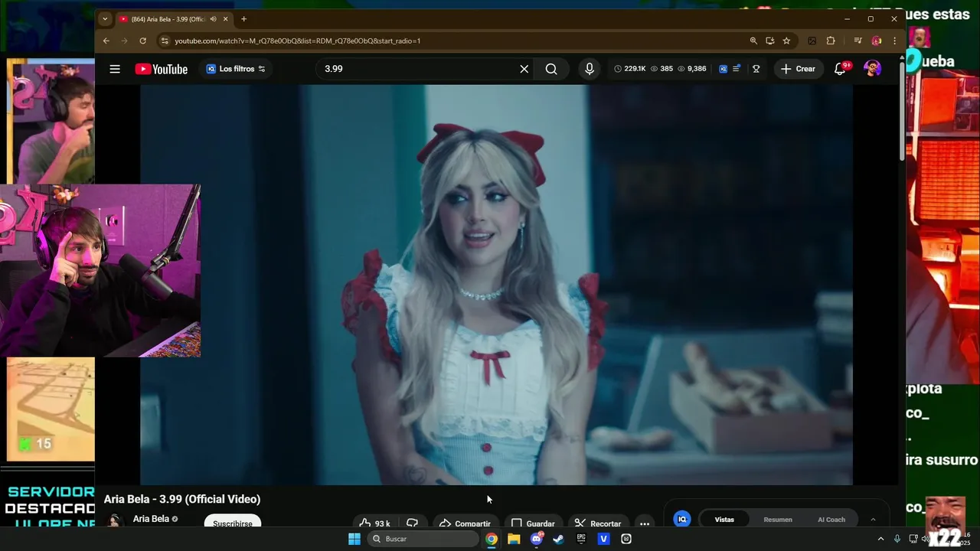The width and height of the screenshot is (980, 551).
Task: Open Discord from the taskbar
Action: tap(537, 539)
